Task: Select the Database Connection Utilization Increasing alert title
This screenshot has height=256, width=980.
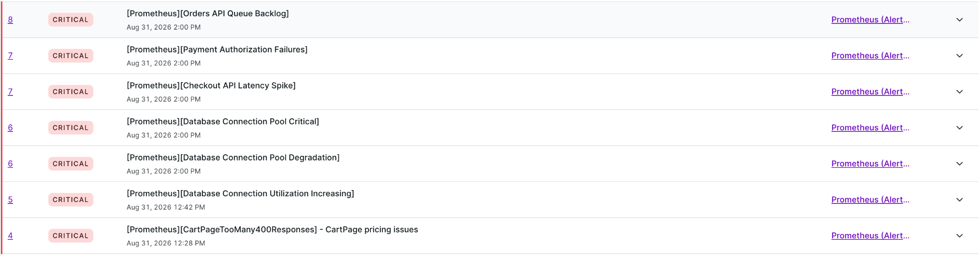Action: [x=240, y=193]
